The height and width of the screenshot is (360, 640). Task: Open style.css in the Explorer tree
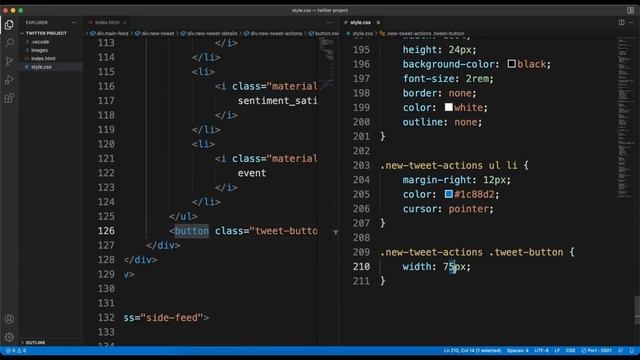41,67
